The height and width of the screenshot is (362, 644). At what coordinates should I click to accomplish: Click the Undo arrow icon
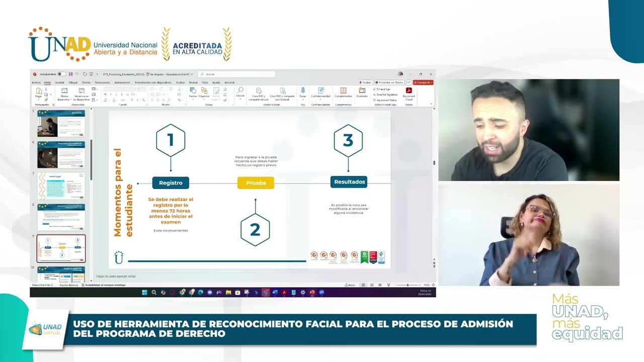pyautogui.click(x=76, y=74)
